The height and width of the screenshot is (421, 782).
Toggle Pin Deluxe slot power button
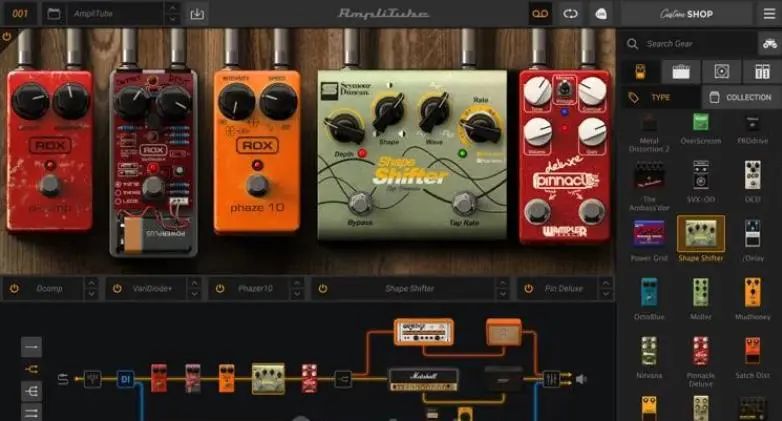tap(529, 288)
